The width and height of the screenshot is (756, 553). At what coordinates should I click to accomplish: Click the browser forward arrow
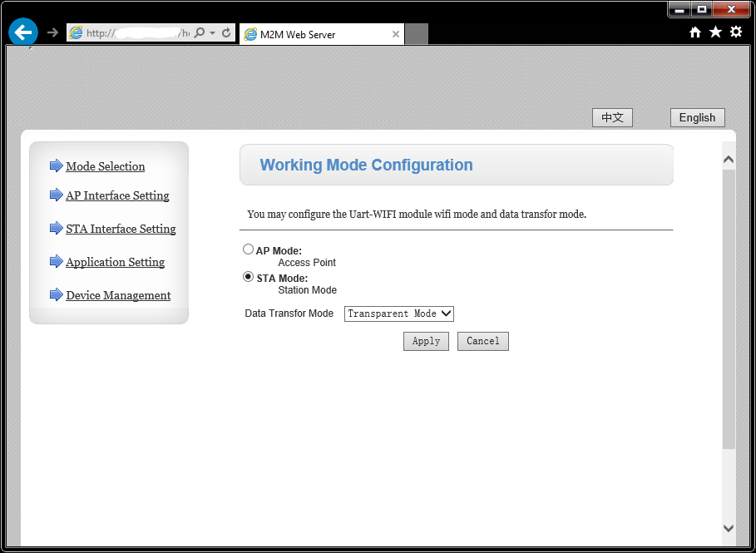(x=53, y=33)
